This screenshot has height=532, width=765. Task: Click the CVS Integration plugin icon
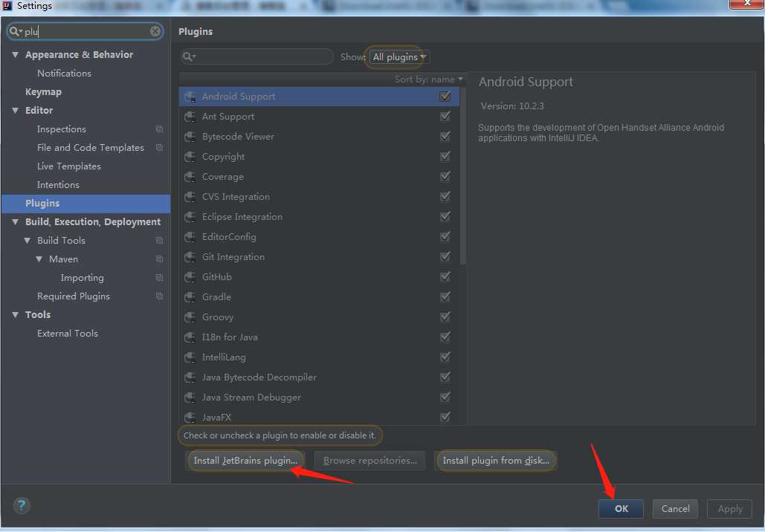(x=190, y=196)
